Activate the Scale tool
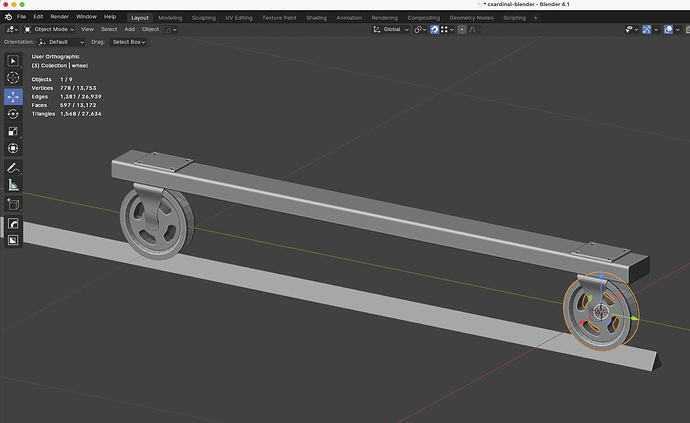Screen dimensions: 690x423 (x=13, y=131)
